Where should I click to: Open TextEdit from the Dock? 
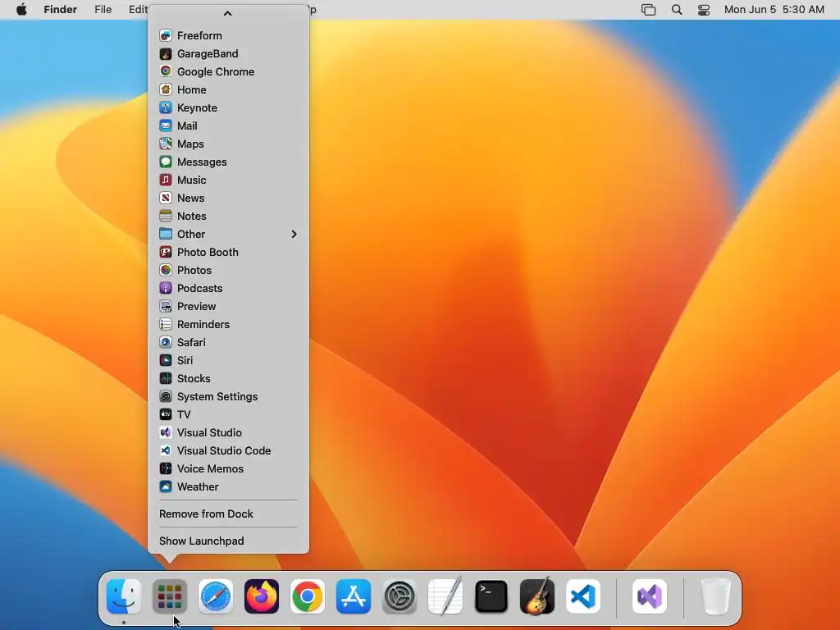pyautogui.click(x=445, y=596)
